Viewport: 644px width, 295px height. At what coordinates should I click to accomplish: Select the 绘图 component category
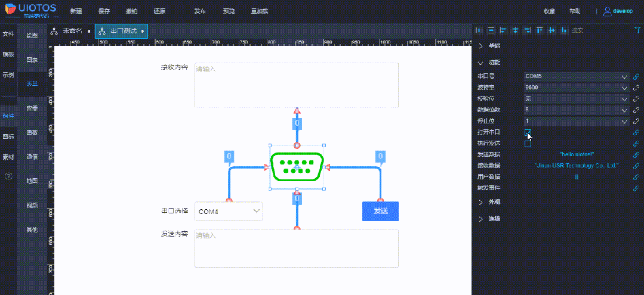(x=32, y=36)
